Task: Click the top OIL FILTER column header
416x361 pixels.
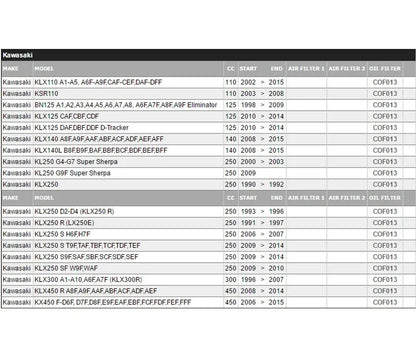Action: 385,69
